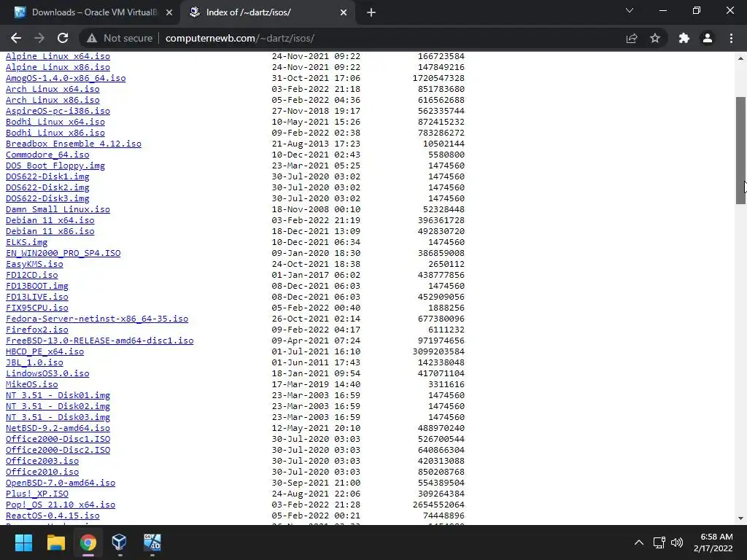747x560 pixels.
Task: Open Chrome's three-dot menu
Action: pos(731,38)
